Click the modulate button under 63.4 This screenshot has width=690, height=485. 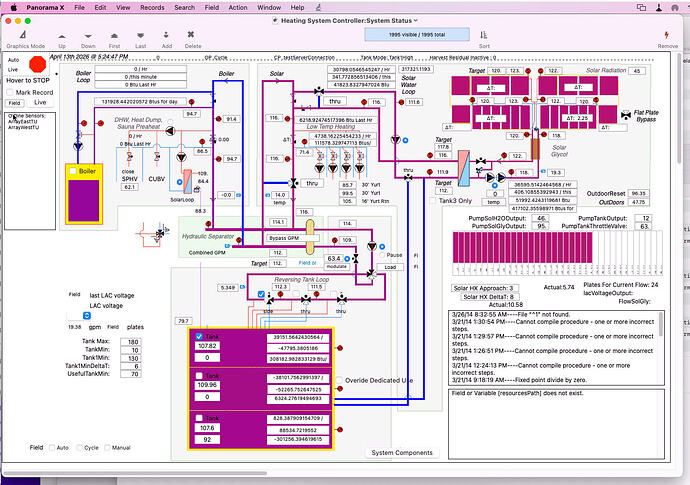(x=337, y=267)
